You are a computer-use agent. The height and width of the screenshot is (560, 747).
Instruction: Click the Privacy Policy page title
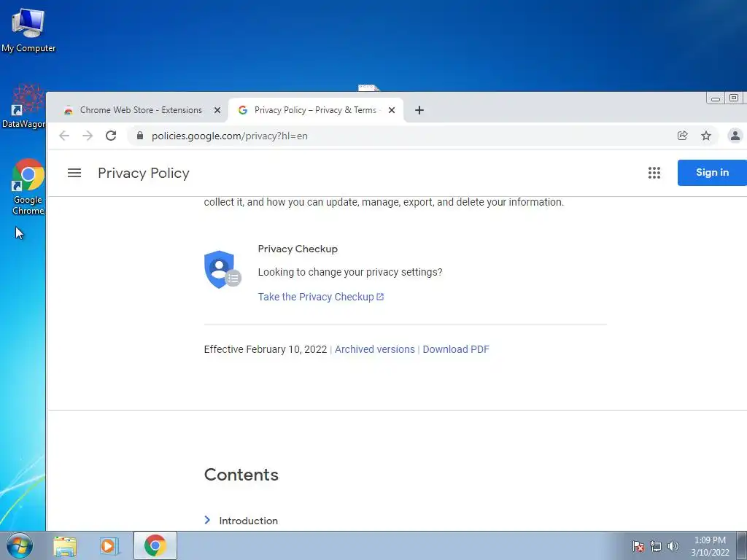coord(144,173)
